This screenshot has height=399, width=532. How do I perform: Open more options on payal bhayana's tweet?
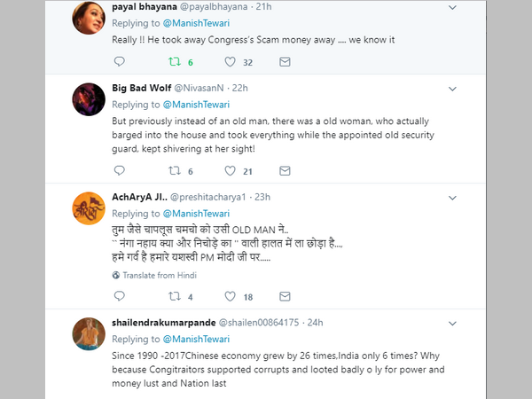pos(452,8)
